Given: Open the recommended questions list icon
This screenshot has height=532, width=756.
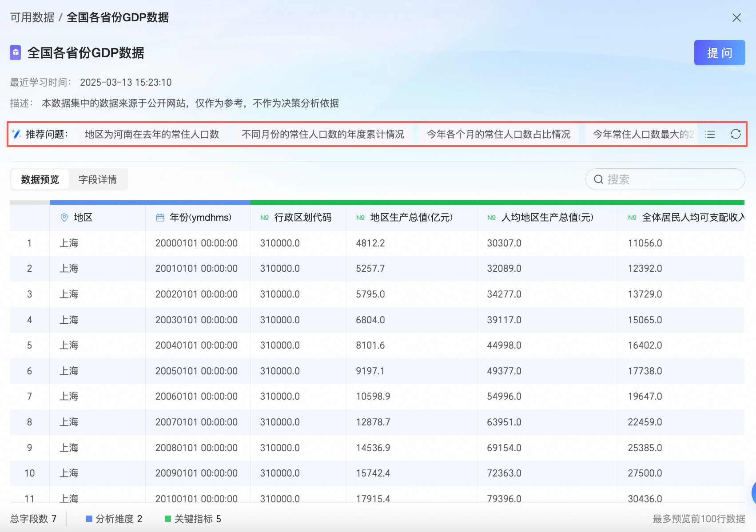Looking at the screenshot, I should [x=710, y=134].
